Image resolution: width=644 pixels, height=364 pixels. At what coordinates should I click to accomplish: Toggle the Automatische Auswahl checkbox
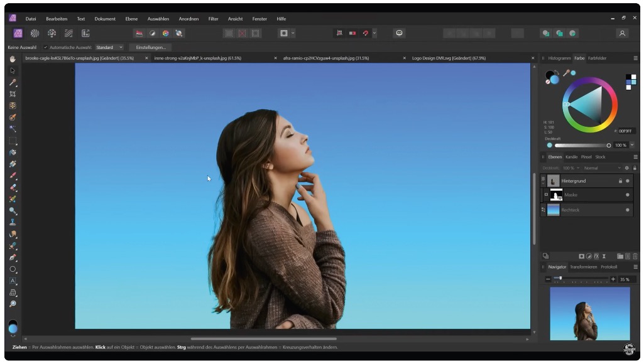tap(45, 47)
